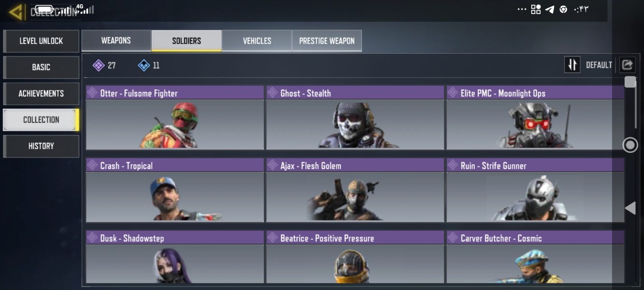Select the BASIC sidebar button
This screenshot has height=290, width=644.
tap(41, 67)
